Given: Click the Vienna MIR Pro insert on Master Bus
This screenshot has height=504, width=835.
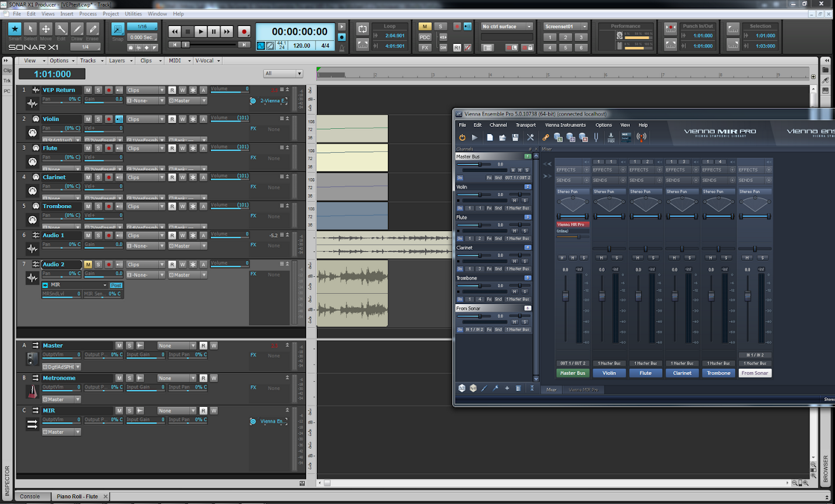Looking at the screenshot, I should click(572, 225).
